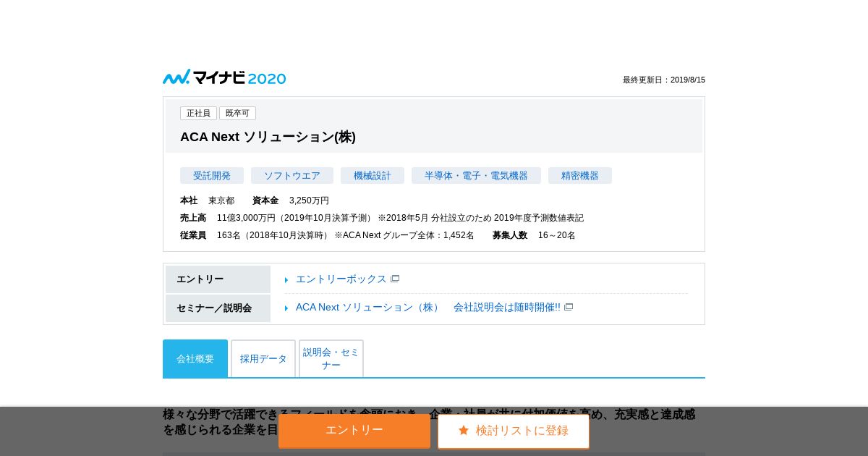868x456 pixels.
Task: Open the 説明会・セミナー tab
Action: [x=331, y=358]
